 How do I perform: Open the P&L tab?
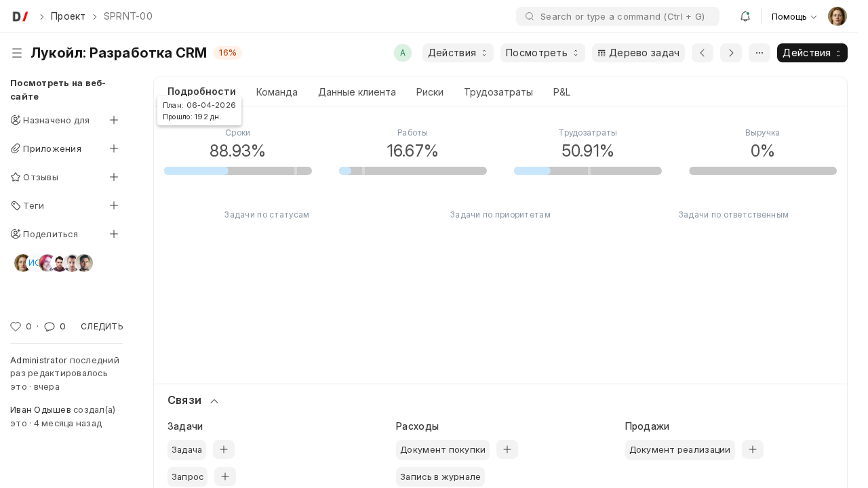click(x=561, y=92)
